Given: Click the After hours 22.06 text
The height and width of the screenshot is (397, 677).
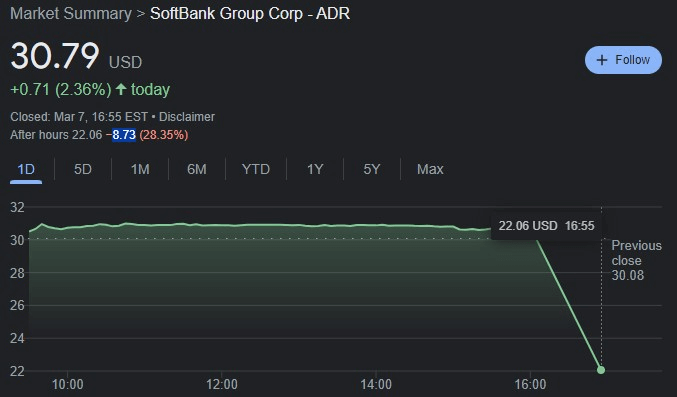Looking at the screenshot, I should point(56,135).
